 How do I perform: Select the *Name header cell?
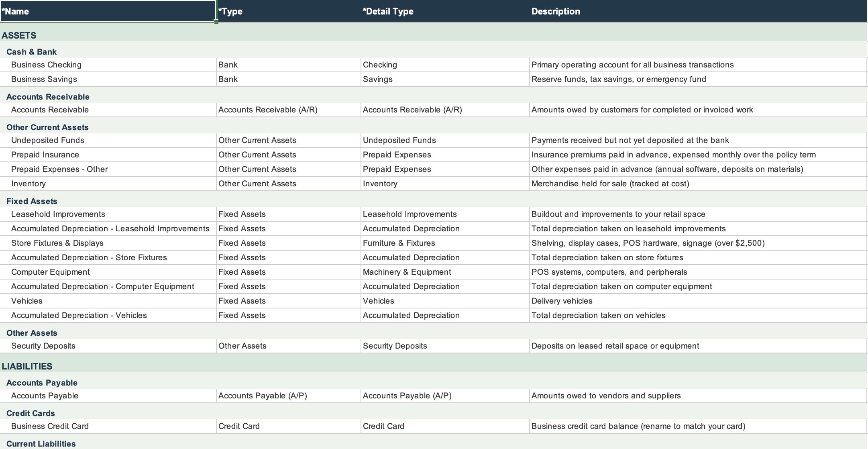click(x=108, y=11)
